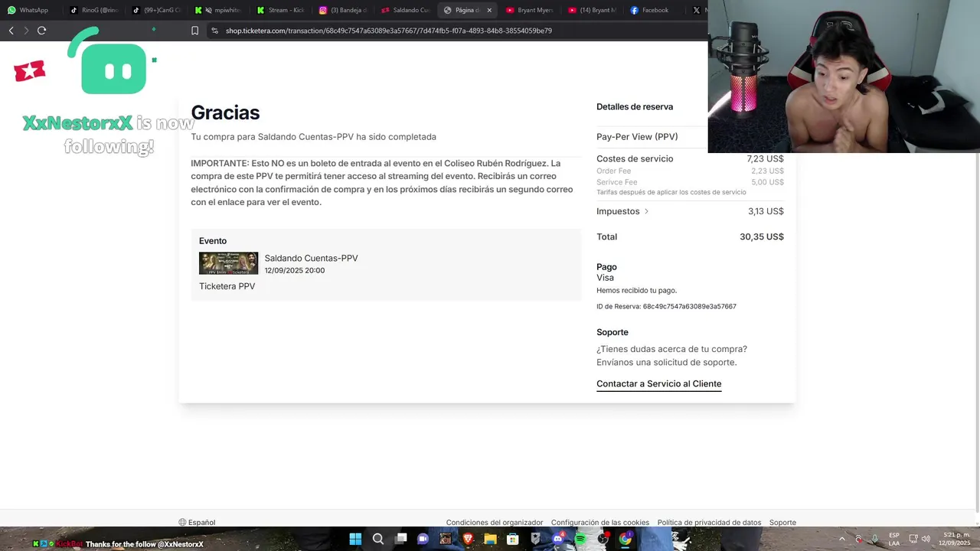Open the Instagram Bandeja tab

(x=343, y=10)
